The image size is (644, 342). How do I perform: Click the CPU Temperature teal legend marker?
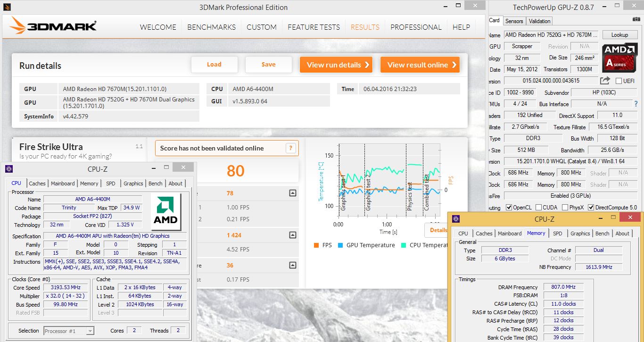403,245
